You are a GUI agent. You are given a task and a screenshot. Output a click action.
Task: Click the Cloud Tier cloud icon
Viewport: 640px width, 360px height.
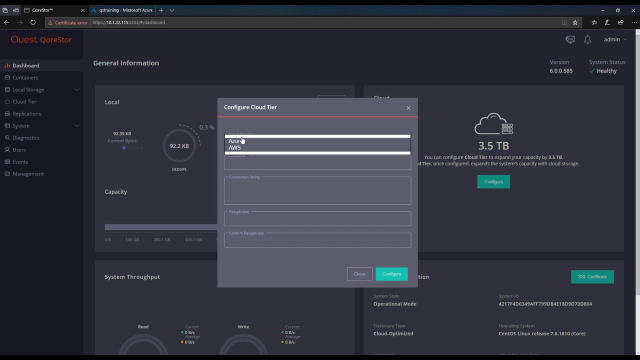point(7,102)
